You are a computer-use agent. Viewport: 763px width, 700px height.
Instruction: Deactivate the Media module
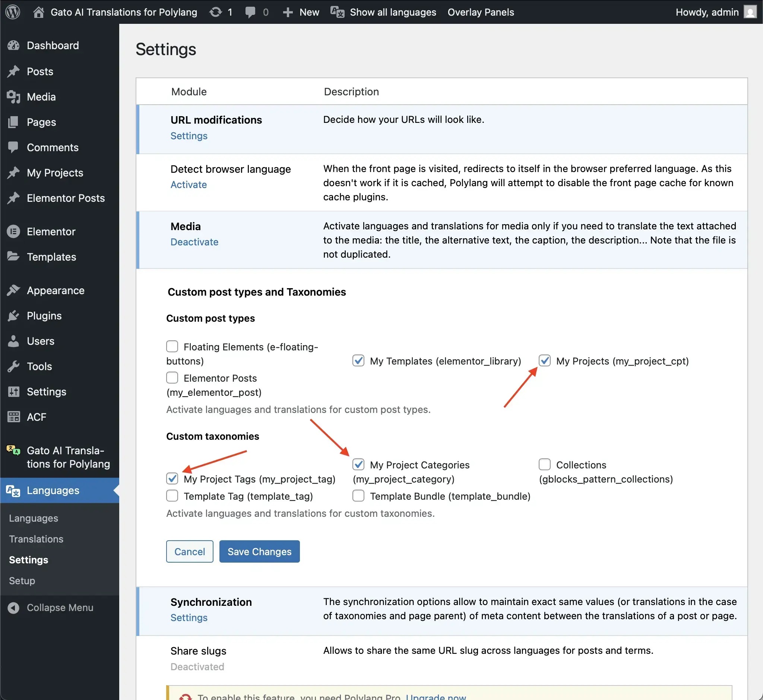[x=194, y=242]
